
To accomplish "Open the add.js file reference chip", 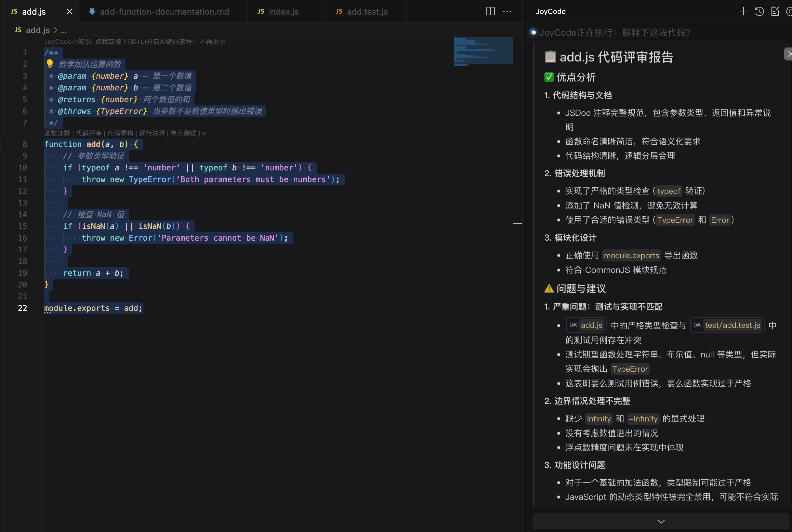I will click(x=587, y=325).
